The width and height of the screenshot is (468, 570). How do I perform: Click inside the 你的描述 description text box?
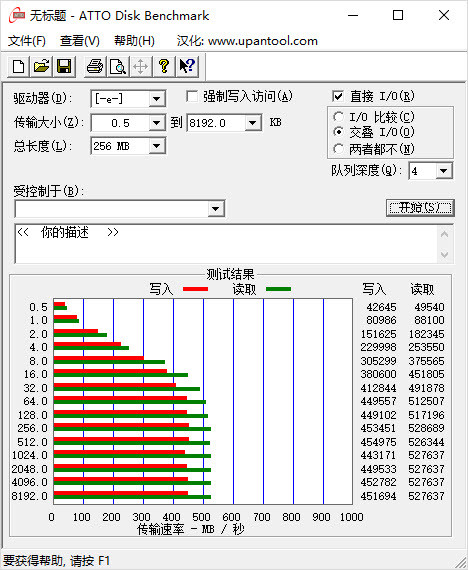point(226,244)
